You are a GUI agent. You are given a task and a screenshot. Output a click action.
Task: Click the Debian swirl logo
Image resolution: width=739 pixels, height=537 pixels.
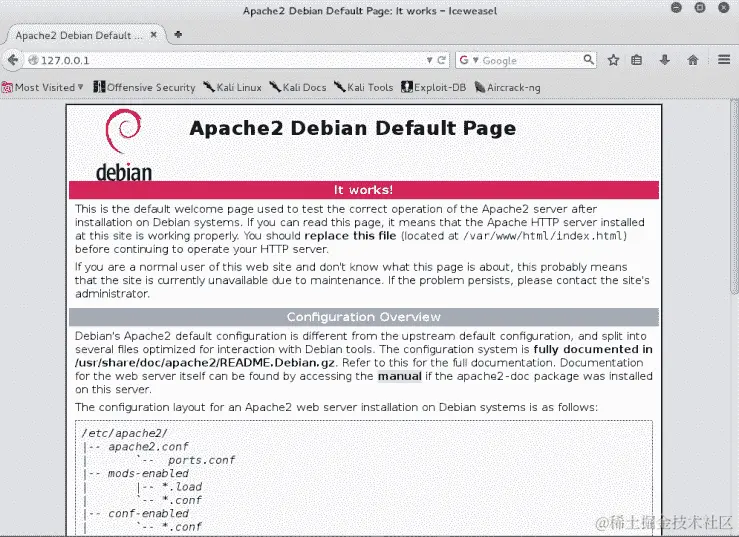123,131
